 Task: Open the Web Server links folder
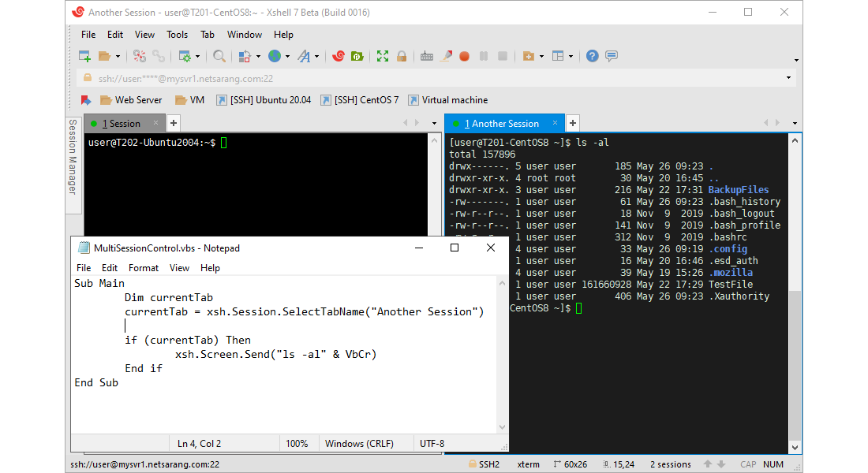(131, 100)
